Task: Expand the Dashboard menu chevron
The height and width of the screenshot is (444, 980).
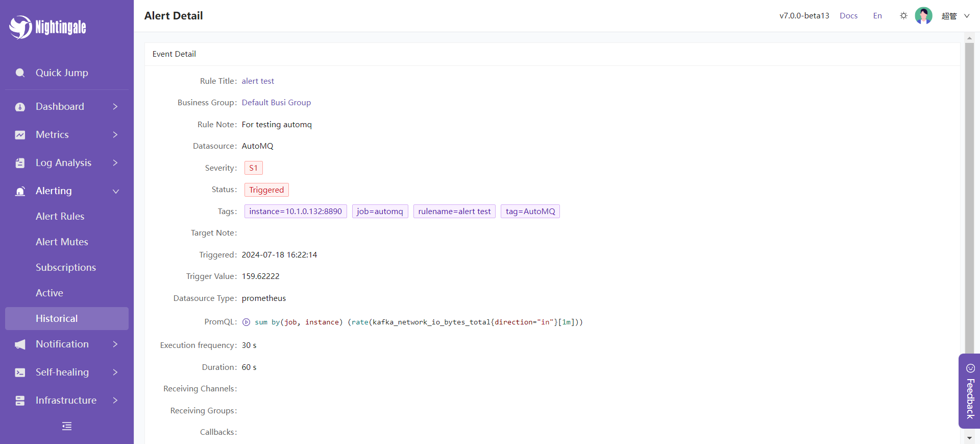Action: point(115,107)
